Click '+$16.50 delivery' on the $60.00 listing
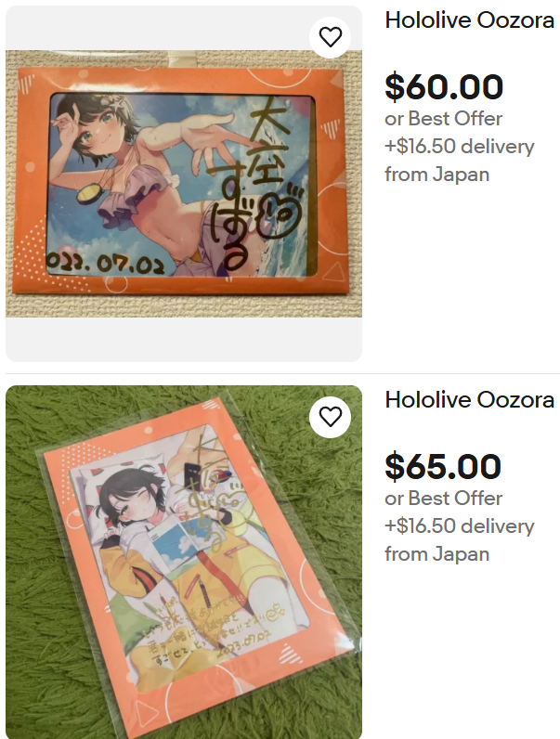 pos(460,147)
